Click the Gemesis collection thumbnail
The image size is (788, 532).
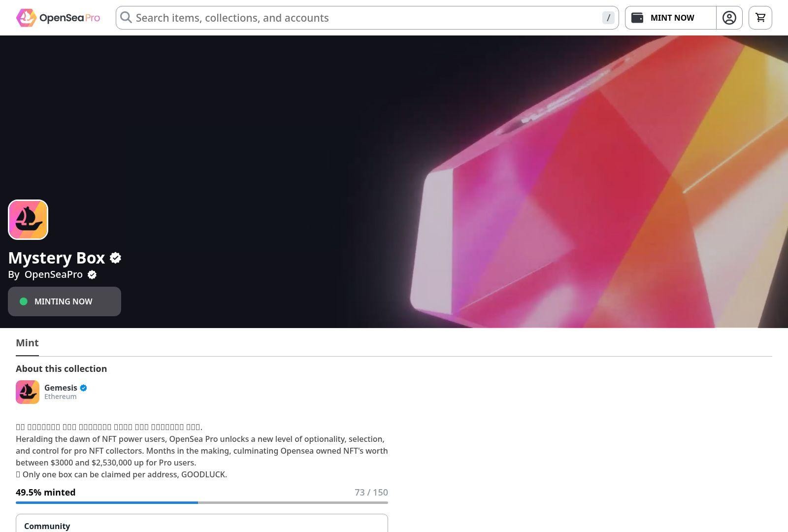(28, 392)
